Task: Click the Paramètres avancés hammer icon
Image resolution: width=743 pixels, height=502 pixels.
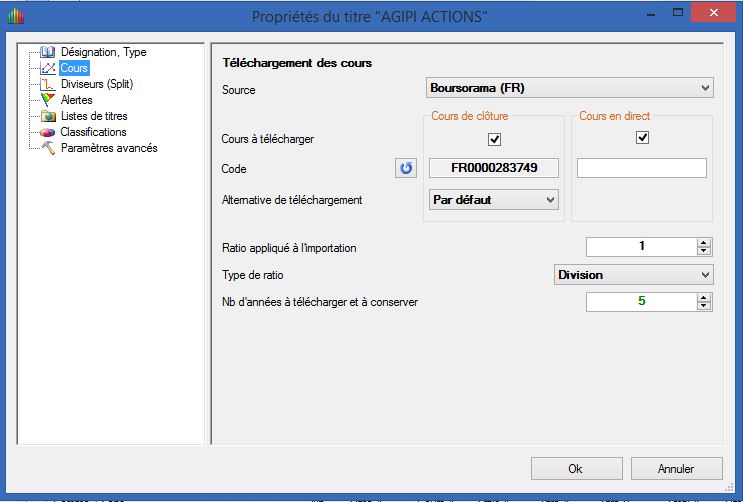Action: click(x=48, y=148)
